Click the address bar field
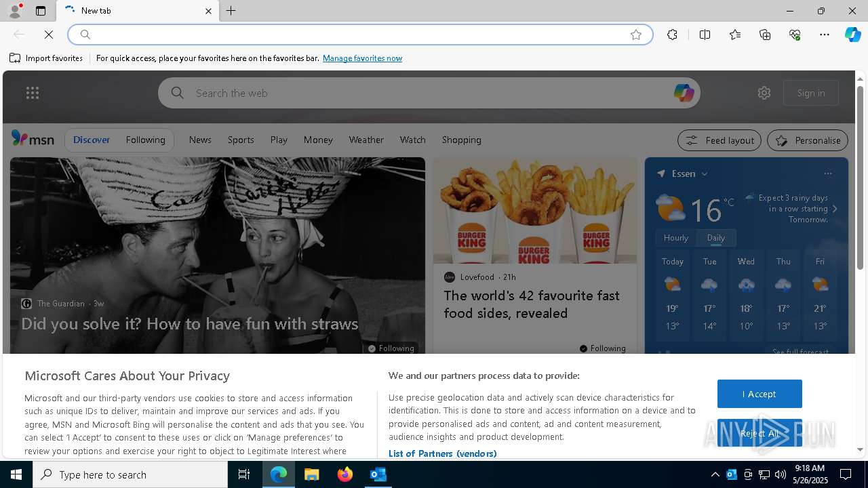This screenshot has width=868, height=488. tap(359, 35)
